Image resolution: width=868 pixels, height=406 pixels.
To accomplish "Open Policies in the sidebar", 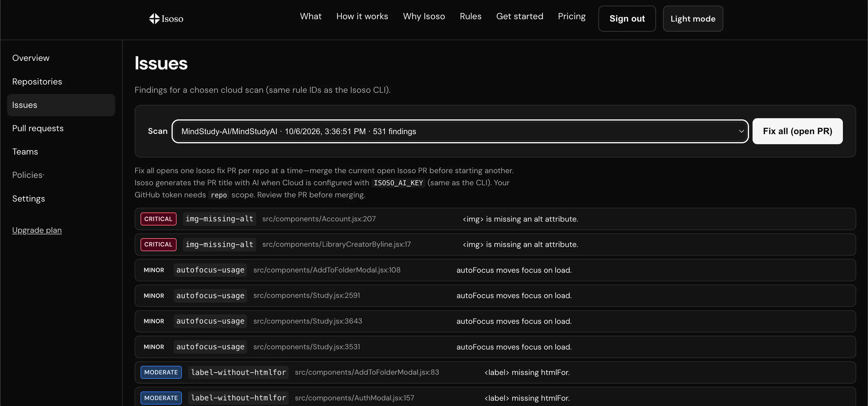I will click(61, 175).
